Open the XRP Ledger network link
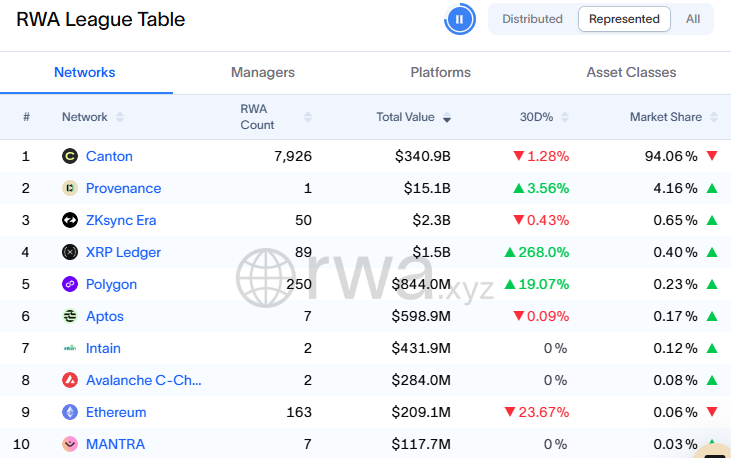The image size is (731, 458). tap(123, 252)
